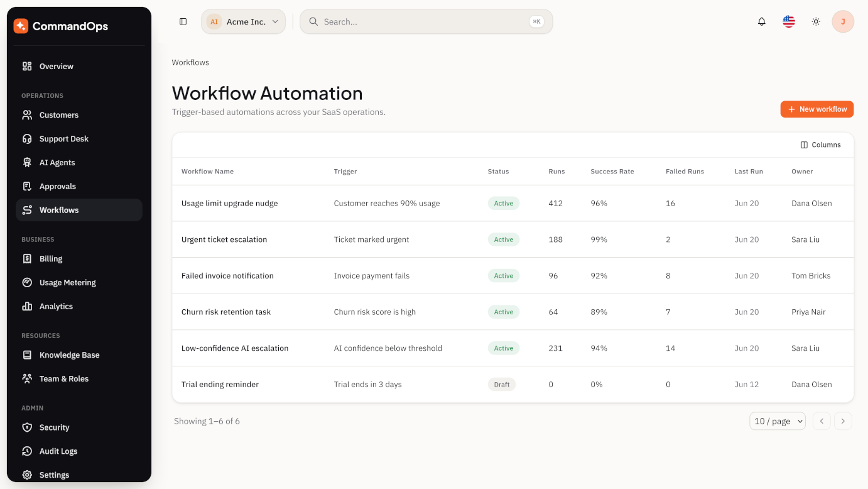The image size is (868, 489).
Task: Click the Audit Logs history icon
Action: 27,451
